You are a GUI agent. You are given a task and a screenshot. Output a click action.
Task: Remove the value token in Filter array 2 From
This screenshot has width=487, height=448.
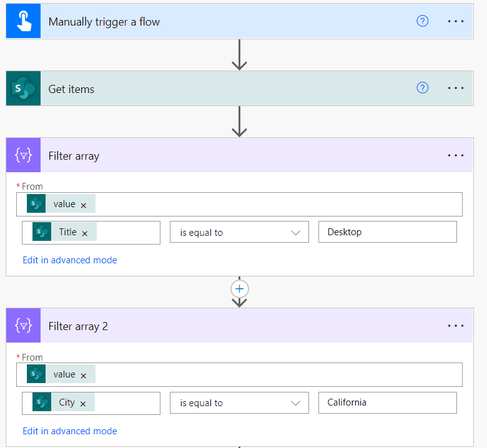(83, 376)
